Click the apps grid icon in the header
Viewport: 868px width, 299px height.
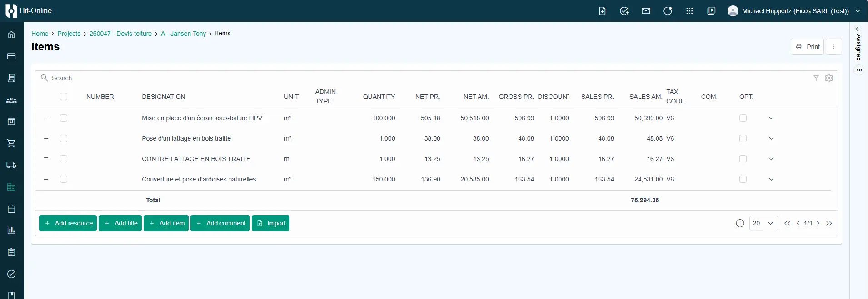coord(689,11)
